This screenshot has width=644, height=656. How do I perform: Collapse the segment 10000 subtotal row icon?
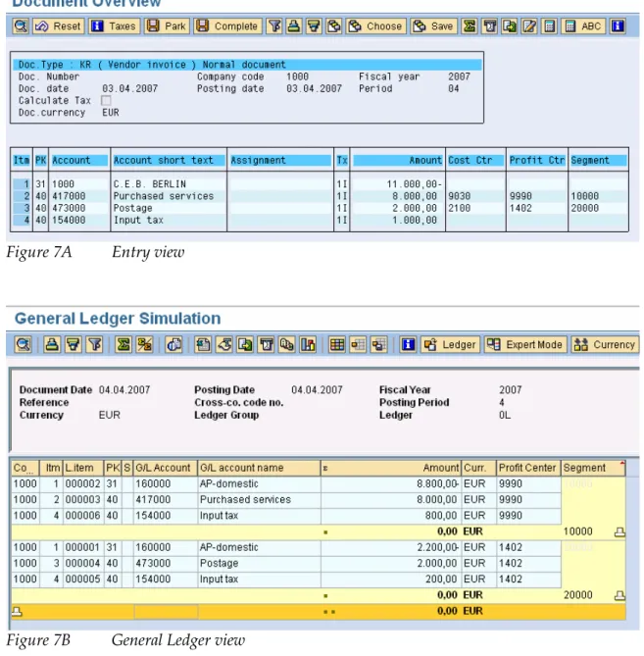point(619,531)
